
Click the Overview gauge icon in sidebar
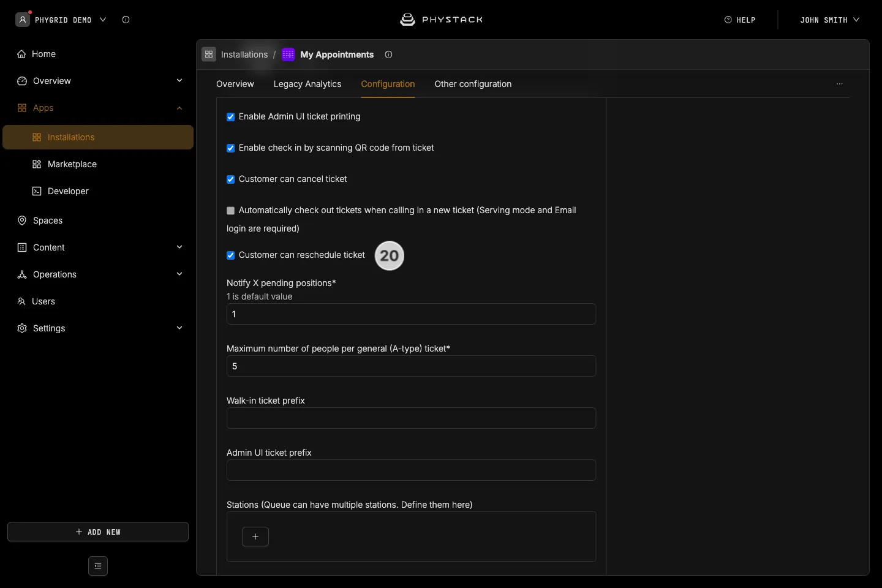(x=22, y=81)
